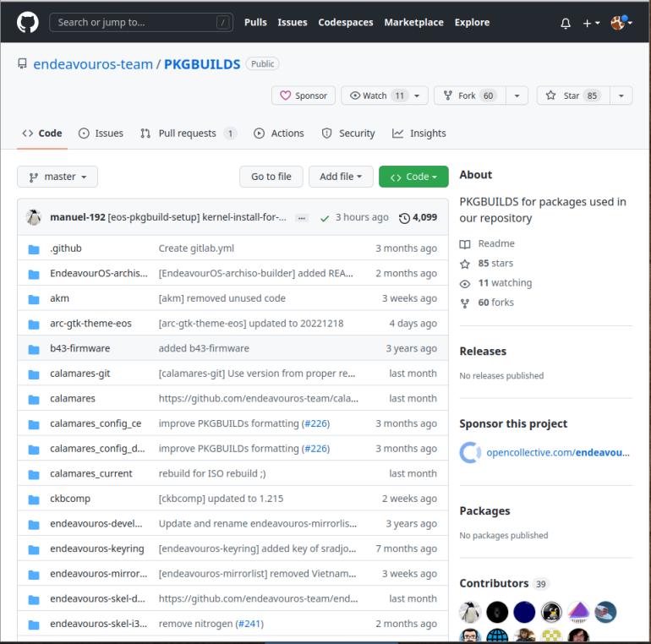This screenshot has width=651, height=644.
Task: Click the folder icon for .github
Action: click(34, 249)
